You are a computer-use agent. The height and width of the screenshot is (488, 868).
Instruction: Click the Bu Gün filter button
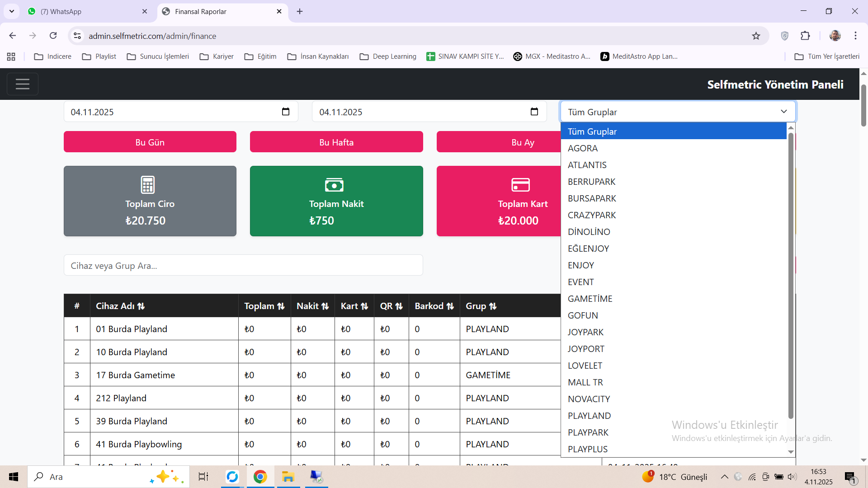pos(150,142)
